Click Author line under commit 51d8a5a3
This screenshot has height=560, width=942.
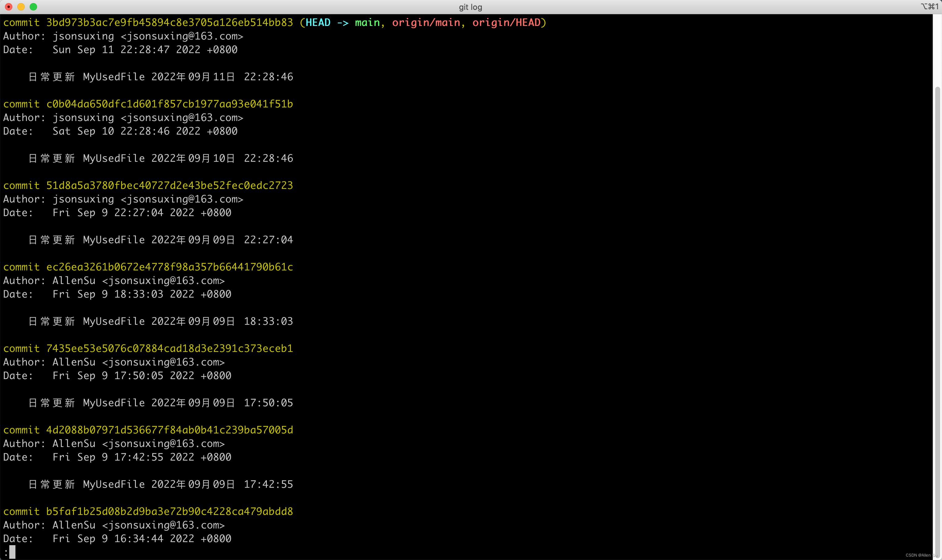(123, 199)
